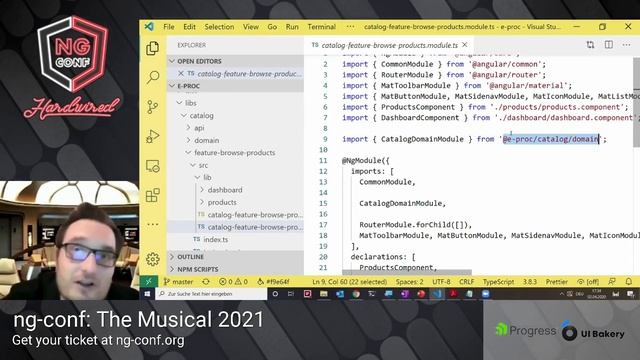
Task: Click TypeScript version 3.8.3
Action: (x=530, y=282)
